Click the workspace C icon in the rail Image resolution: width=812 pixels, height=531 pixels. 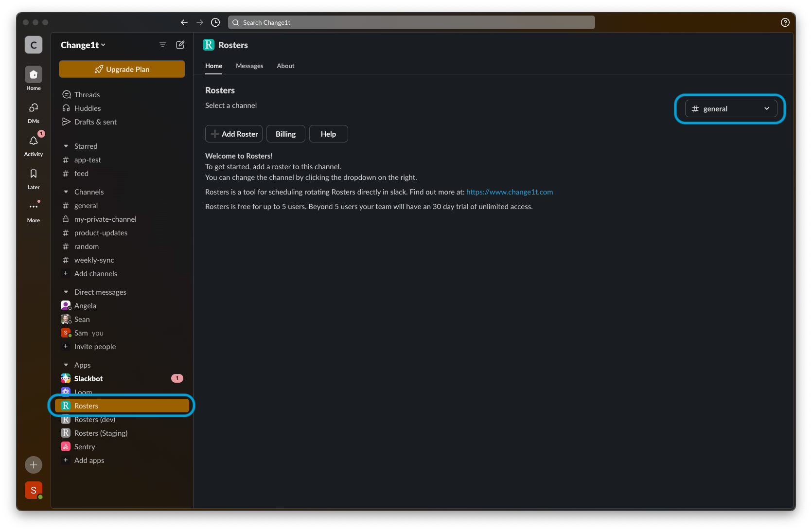34,45
